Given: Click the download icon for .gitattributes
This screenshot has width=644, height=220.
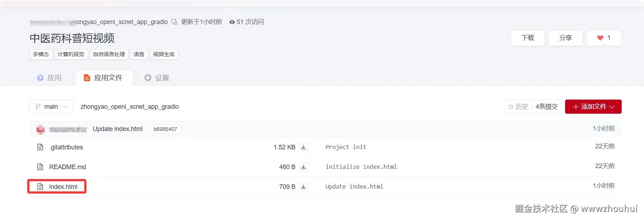Looking at the screenshot, I should click(x=303, y=147).
